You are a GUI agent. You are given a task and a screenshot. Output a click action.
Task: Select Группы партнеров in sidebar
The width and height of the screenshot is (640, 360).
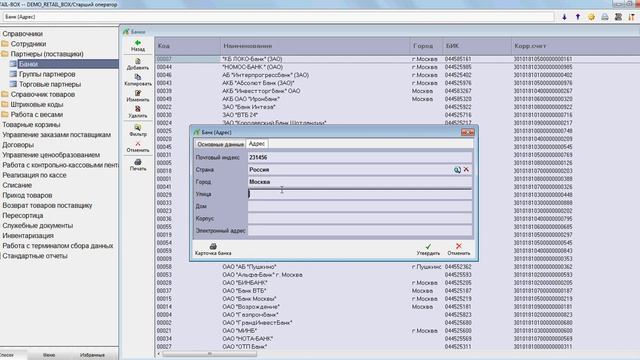coord(47,74)
